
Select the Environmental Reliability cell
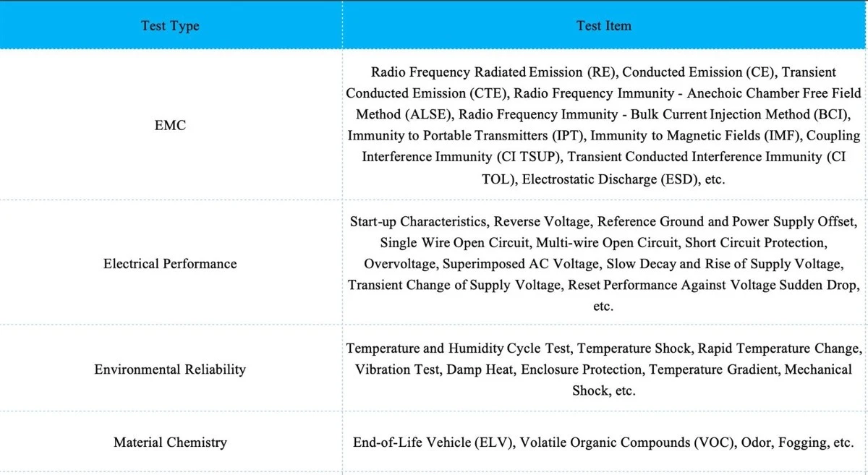coord(170,369)
